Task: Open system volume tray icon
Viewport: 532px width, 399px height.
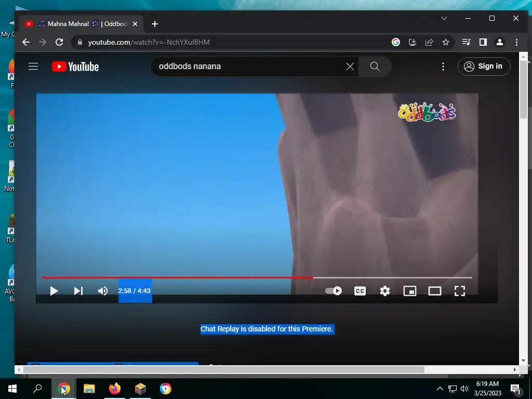Action: coord(464,389)
